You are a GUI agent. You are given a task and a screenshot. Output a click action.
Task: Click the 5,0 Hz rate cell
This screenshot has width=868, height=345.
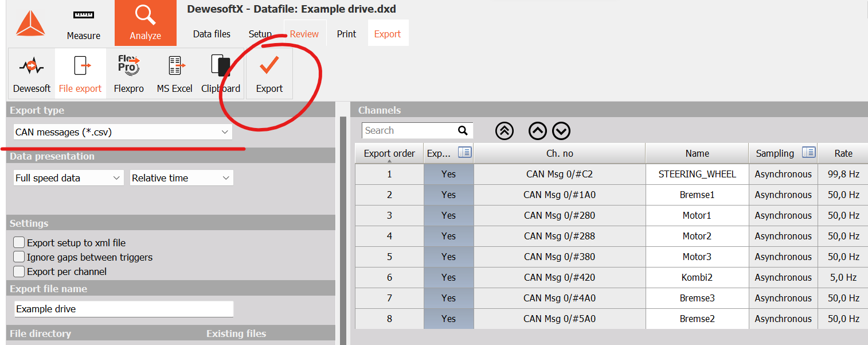(843, 277)
